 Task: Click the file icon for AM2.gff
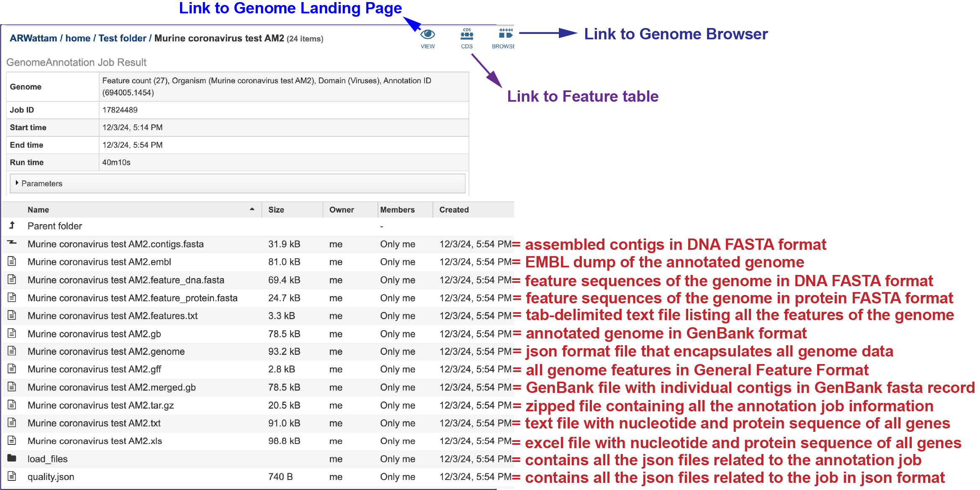(x=12, y=369)
